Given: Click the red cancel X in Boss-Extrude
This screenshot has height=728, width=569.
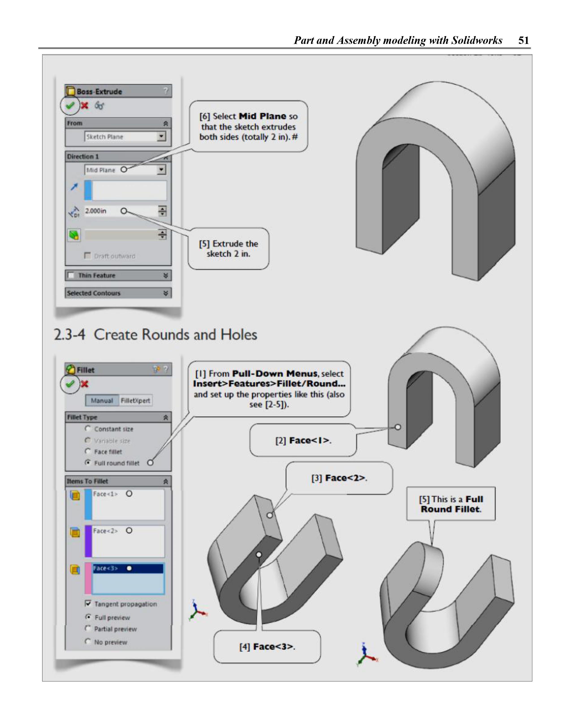Looking at the screenshot, I should (x=85, y=105).
